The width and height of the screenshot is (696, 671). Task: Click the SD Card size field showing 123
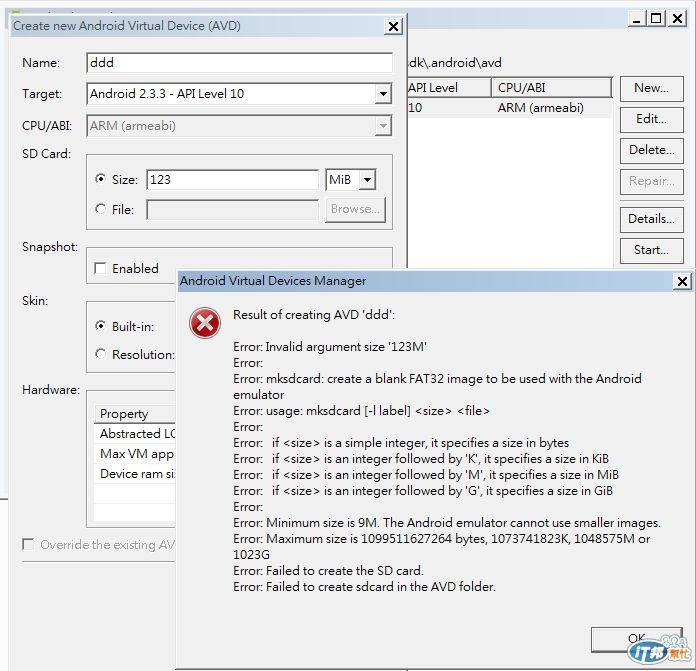[232, 180]
